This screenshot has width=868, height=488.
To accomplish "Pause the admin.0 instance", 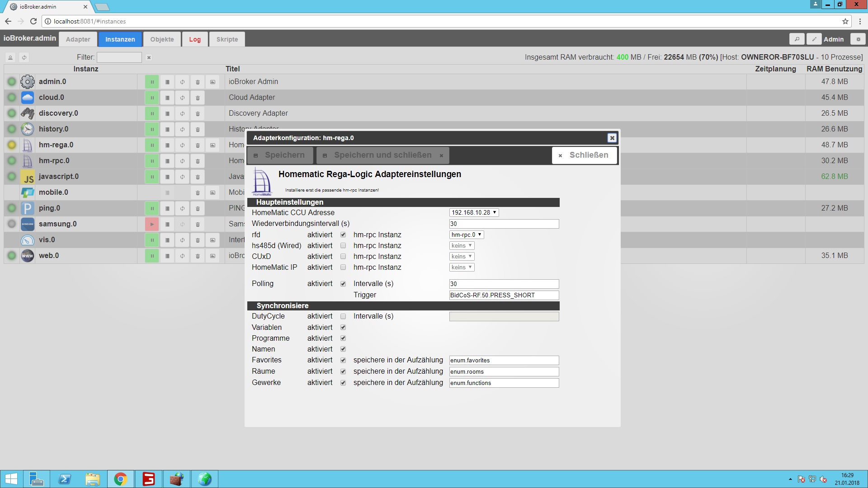I will 152,82.
